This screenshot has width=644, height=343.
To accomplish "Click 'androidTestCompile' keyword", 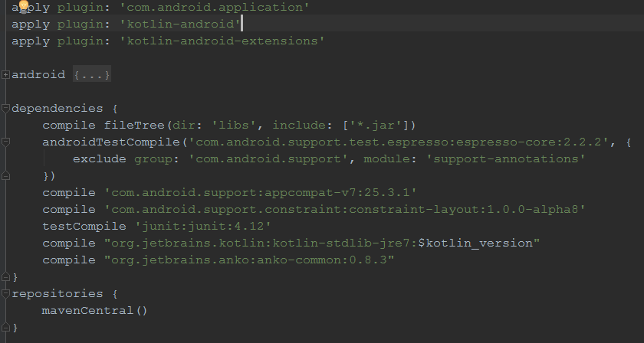I will 111,142.
